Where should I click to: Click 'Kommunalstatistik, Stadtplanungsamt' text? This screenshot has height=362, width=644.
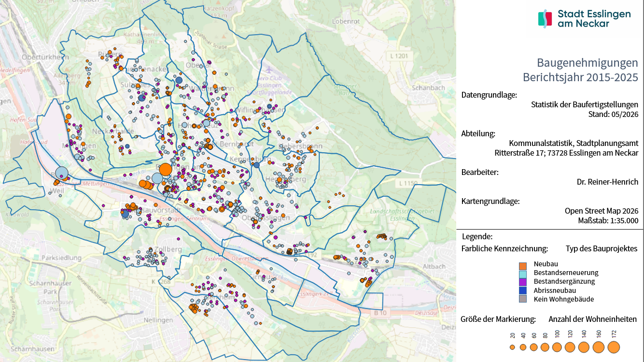click(x=574, y=144)
